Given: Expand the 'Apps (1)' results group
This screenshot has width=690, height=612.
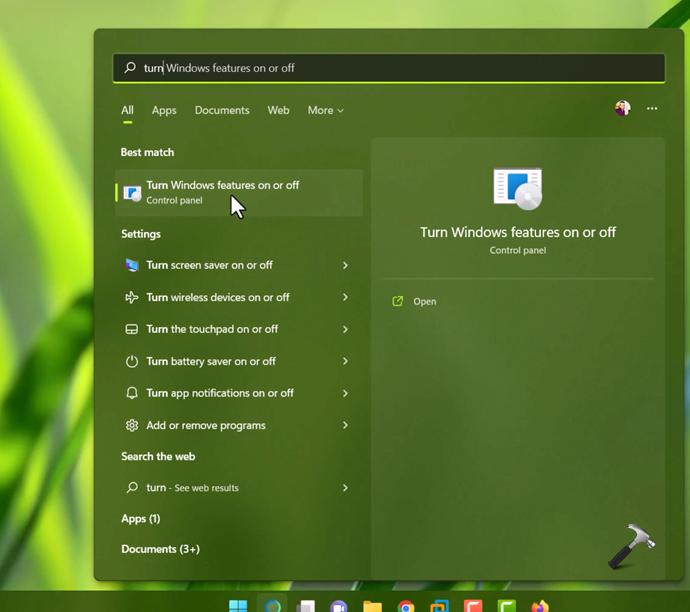Looking at the screenshot, I should (x=141, y=519).
